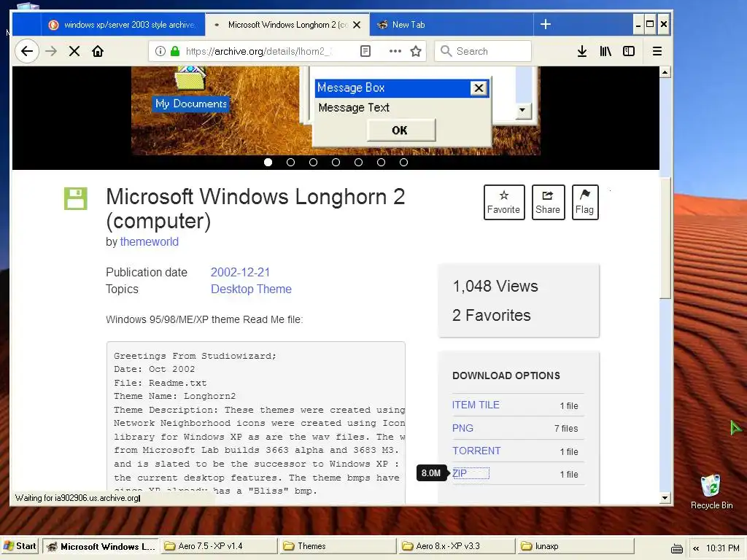Toggle reader view icon in address bar
747x560 pixels.
click(x=365, y=51)
